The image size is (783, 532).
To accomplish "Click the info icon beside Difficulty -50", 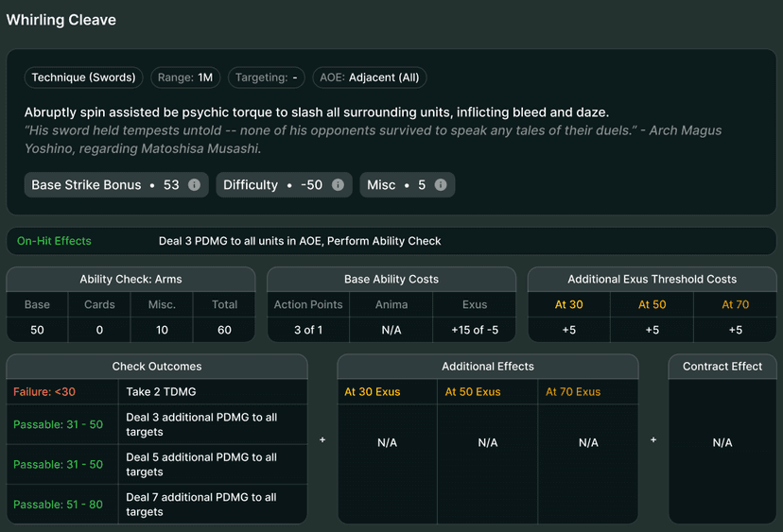I will point(338,184).
